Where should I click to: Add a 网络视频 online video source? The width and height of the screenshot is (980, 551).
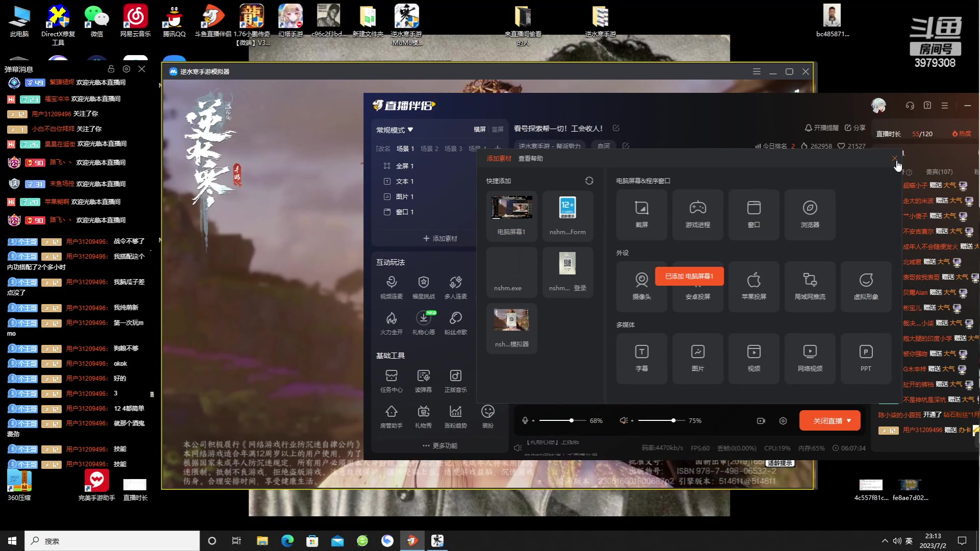click(810, 358)
